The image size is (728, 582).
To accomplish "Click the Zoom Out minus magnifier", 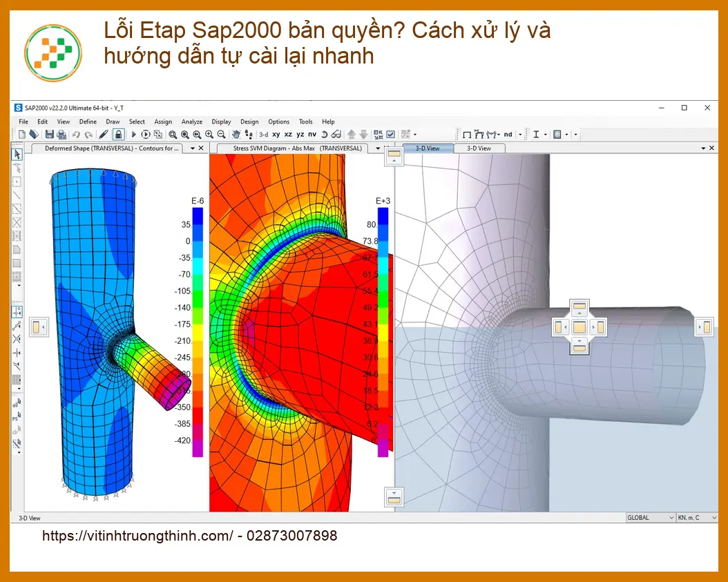I will click(x=222, y=135).
